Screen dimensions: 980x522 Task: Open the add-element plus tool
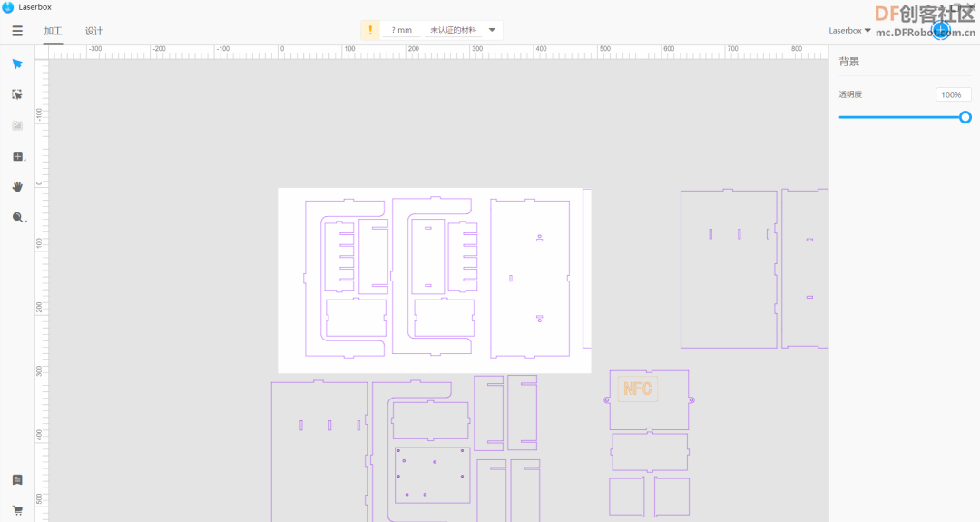(18, 156)
